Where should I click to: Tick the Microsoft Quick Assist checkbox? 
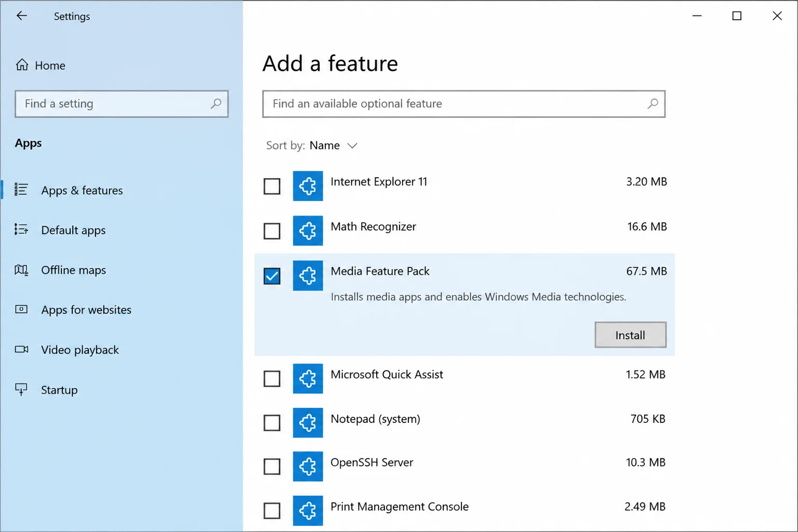point(272,379)
